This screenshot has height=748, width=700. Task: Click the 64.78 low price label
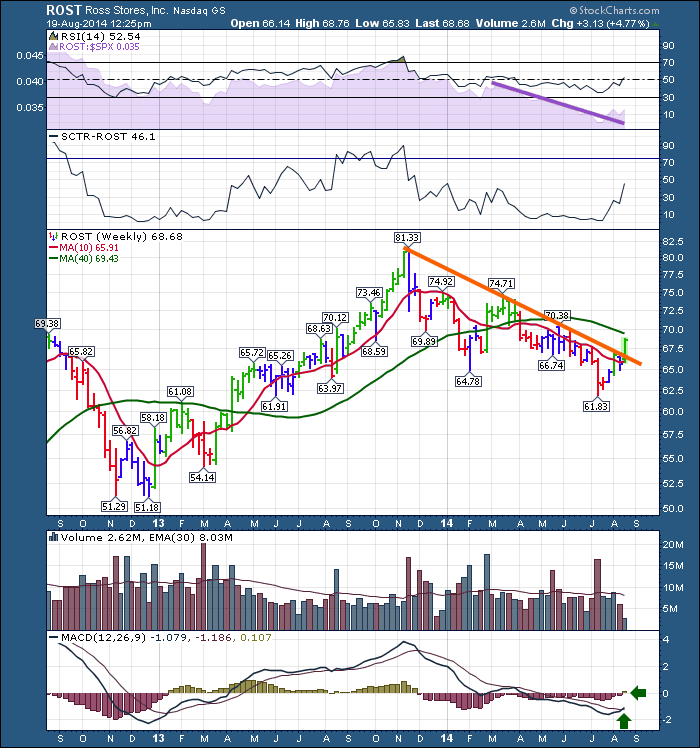(468, 381)
